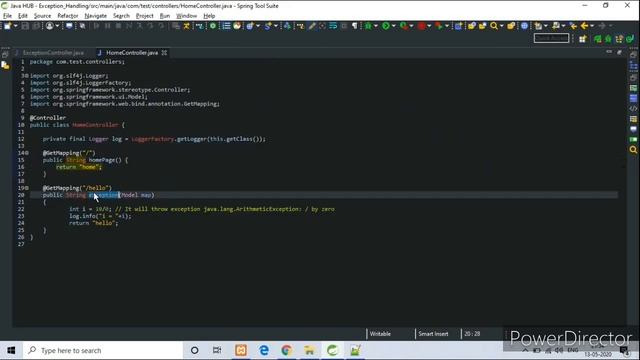Open the File menu
The image size is (640, 360).
7,16
